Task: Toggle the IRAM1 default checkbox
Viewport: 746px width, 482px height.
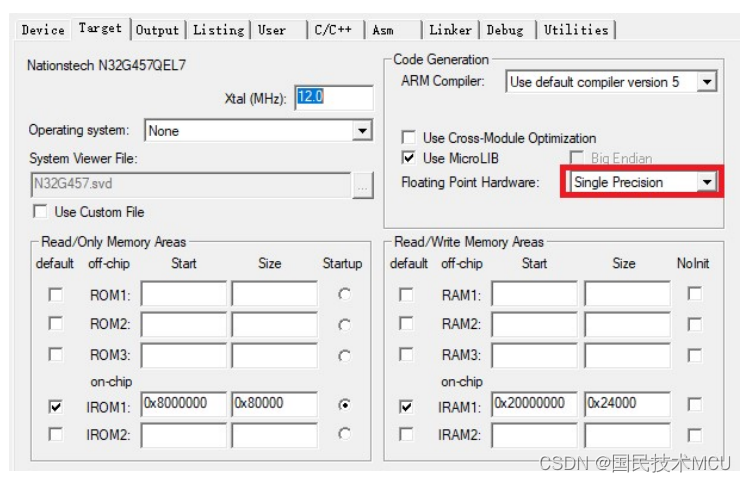Action: tap(406, 406)
